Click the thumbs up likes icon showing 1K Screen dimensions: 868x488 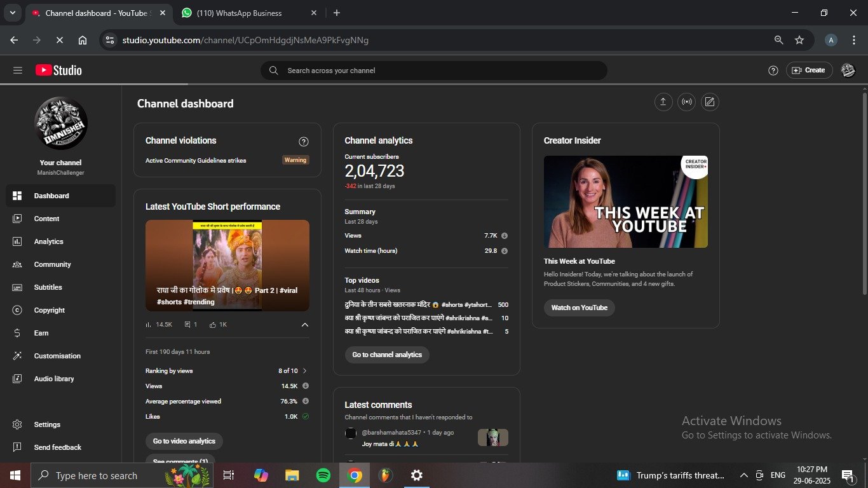pos(213,325)
